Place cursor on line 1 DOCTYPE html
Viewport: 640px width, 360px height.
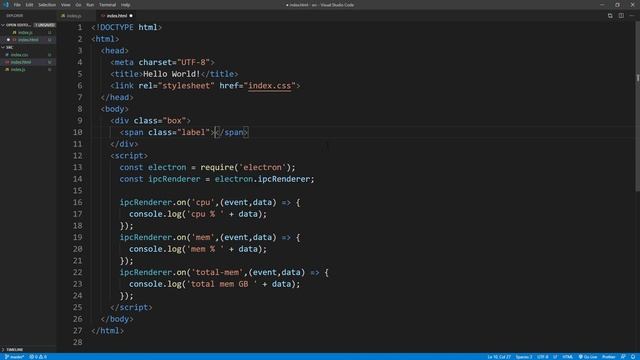click(x=127, y=27)
